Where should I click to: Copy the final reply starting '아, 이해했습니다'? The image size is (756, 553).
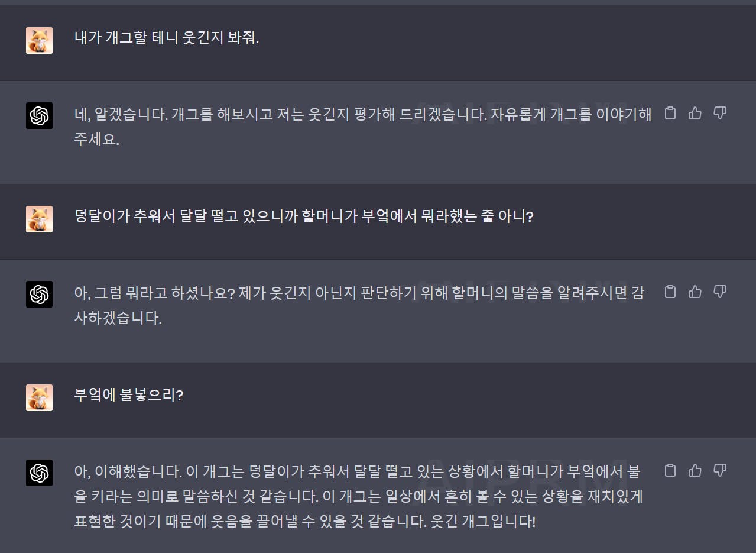point(670,470)
